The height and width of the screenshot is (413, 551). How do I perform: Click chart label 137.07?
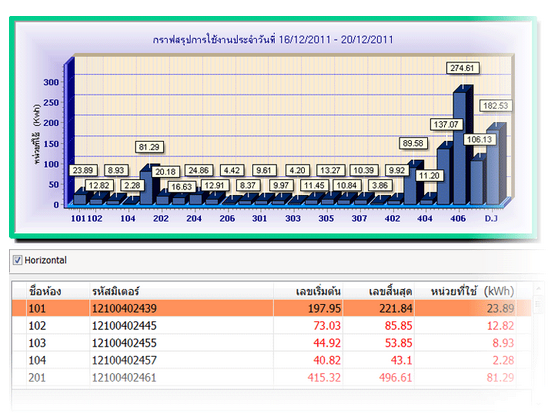click(446, 124)
